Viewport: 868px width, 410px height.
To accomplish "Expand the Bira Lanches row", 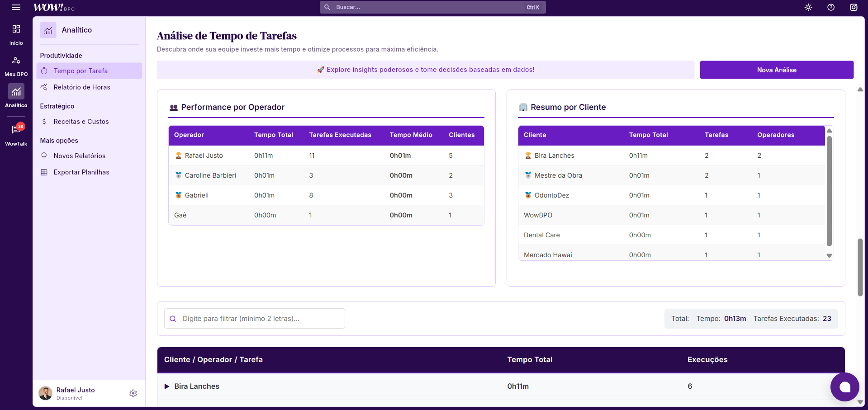I will pyautogui.click(x=167, y=386).
